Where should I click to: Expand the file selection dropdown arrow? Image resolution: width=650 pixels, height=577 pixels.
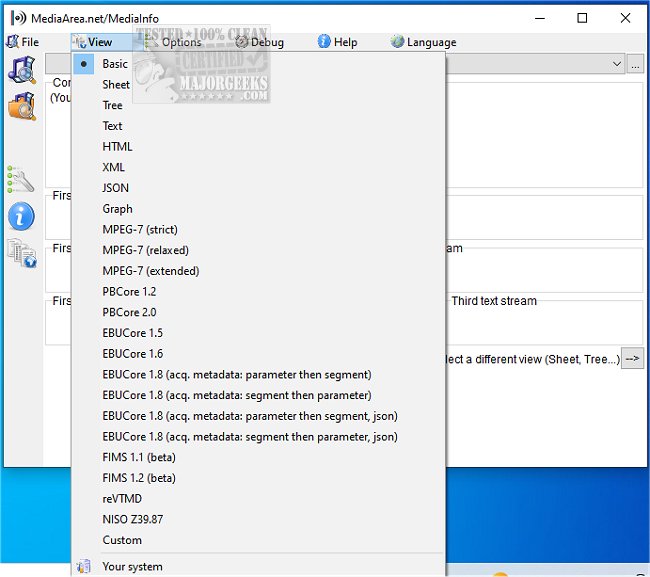pyautogui.click(x=616, y=64)
